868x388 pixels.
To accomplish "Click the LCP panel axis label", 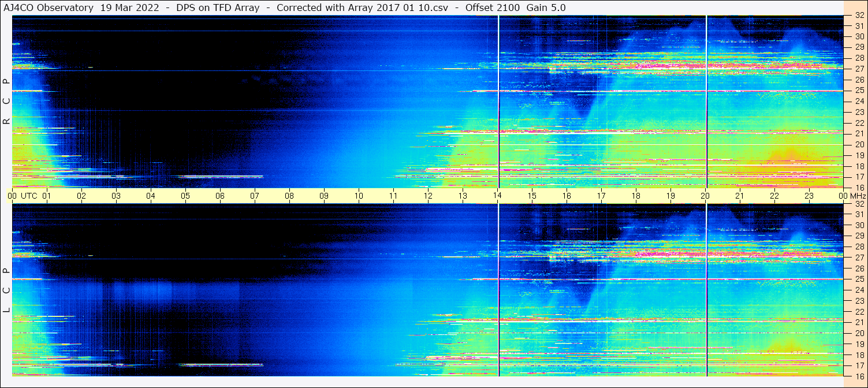I will (x=6, y=290).
